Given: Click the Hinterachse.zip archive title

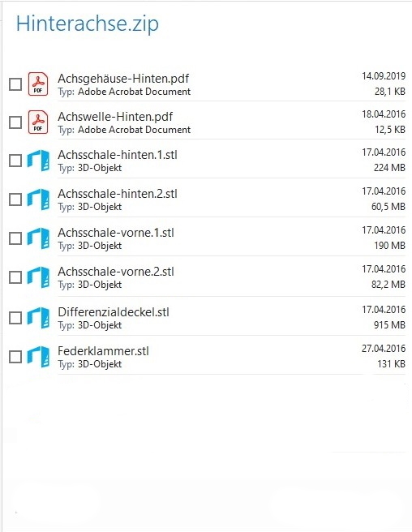Looking at the screenshot, I should tap(88, 24).
